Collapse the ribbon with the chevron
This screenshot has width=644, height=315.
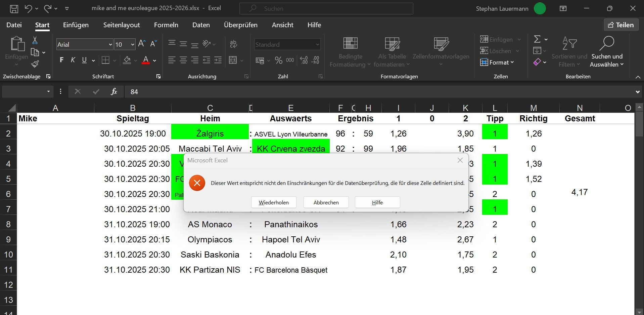pos(638,77)
